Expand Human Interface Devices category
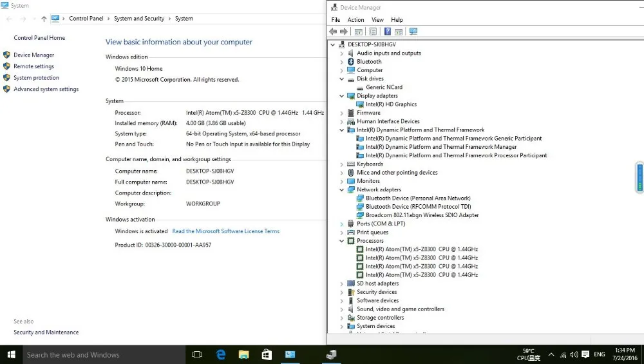This screenshot has width=644, height=364. point(342,122)
